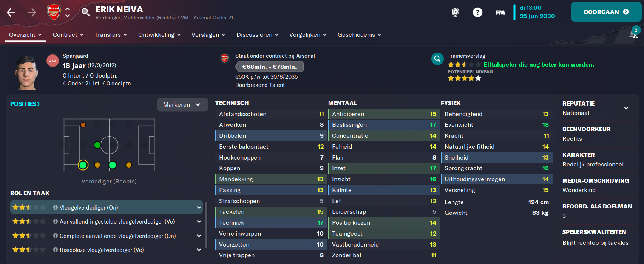Click the trainer report magnifier icon
Viewport: 644px width, 264px height.
(x=437, y=59)
